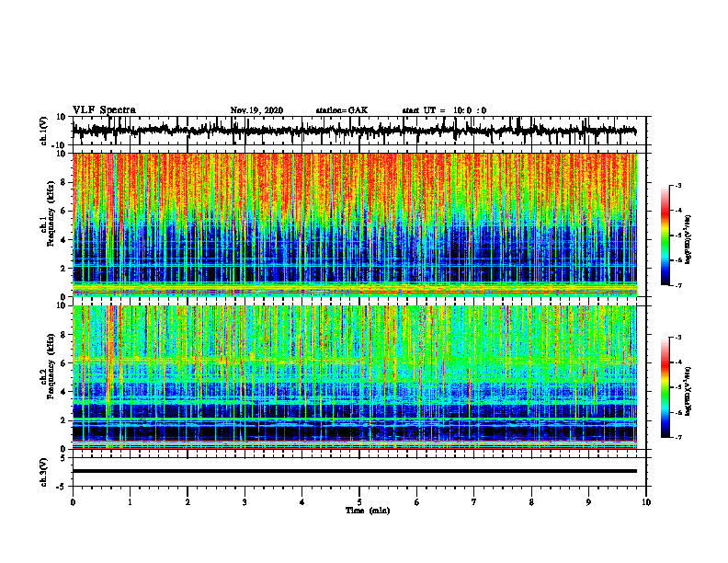Click the "ch.3(V)" axis label
Viewport: 728px width, 563px height.
coord(43,472)
